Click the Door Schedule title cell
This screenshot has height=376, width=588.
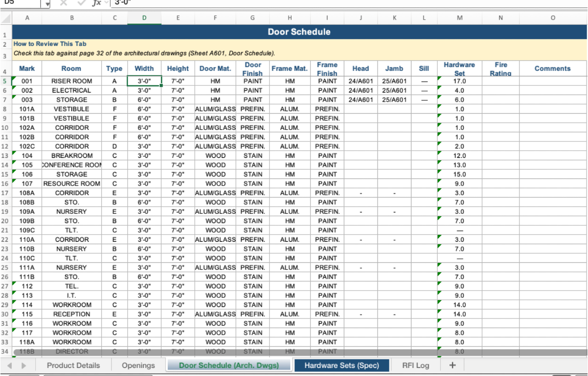(299, 32)
